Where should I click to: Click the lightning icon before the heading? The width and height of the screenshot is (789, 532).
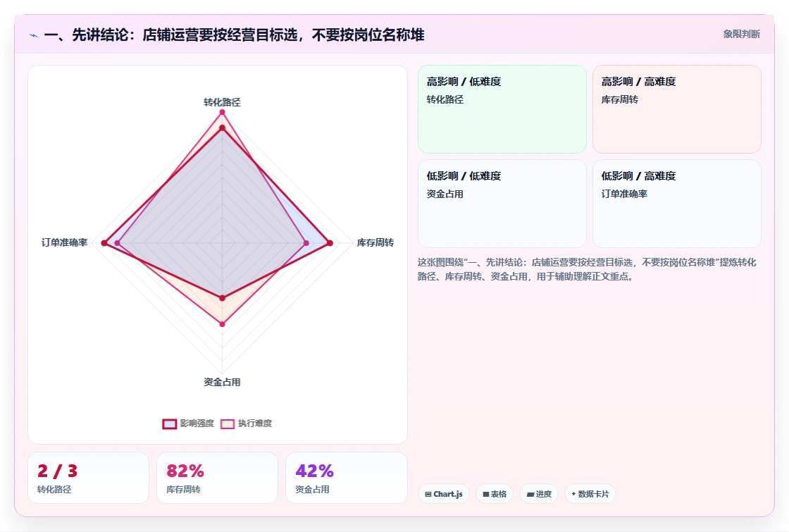(34, 35)
